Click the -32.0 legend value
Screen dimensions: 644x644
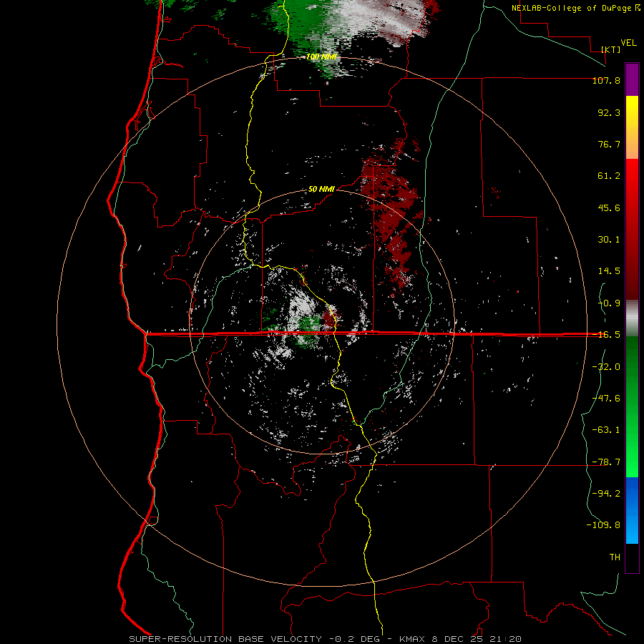(606, 367)
